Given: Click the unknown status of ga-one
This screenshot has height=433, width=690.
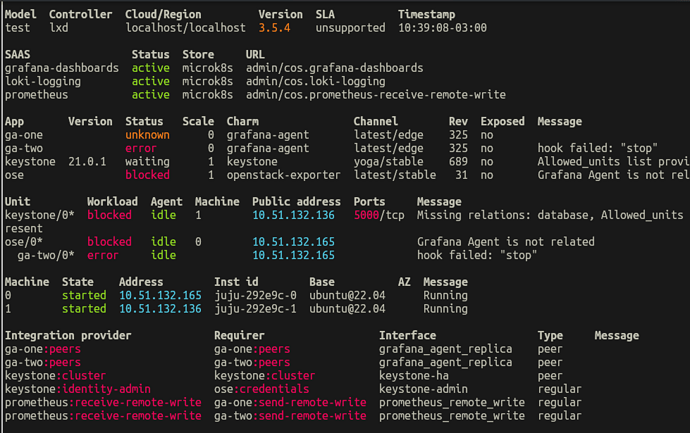Looking at the screenshot, I should coord(147,135).
